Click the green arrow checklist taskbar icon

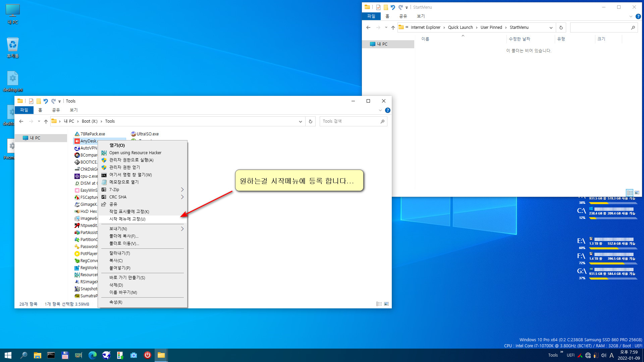click(x=120, y=355)
